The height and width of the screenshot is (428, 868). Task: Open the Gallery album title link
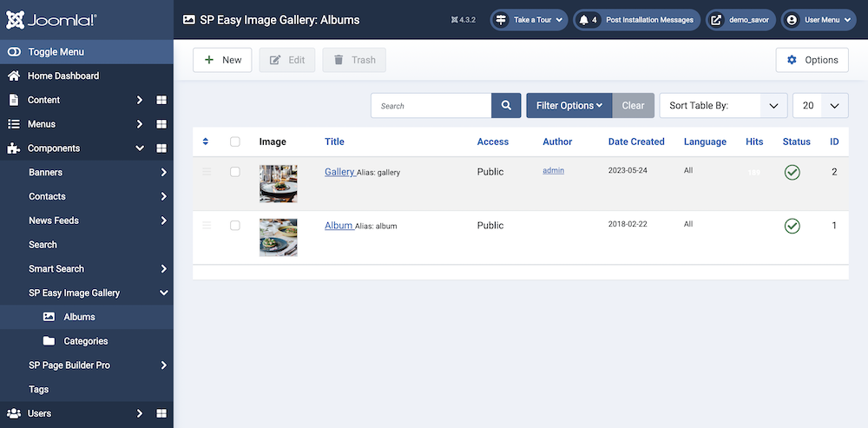(x=339, y=172)
